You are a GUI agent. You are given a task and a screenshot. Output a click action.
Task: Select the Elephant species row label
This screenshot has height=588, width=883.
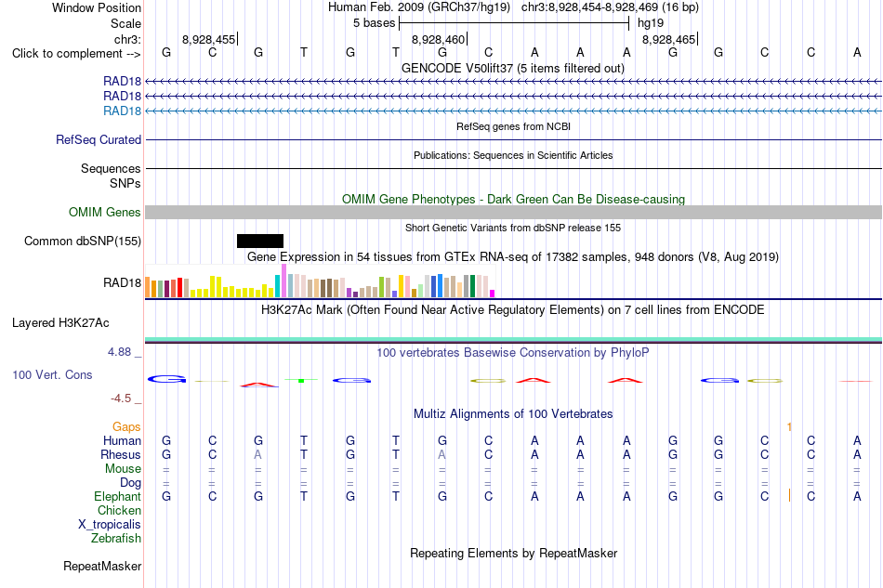pyautogui.click(x=118, y=496)
